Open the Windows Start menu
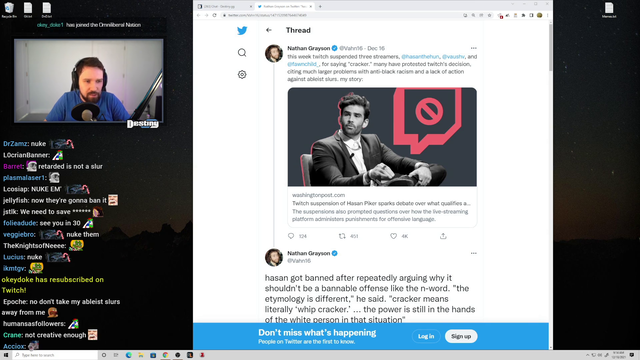 (x=6, y=355)
